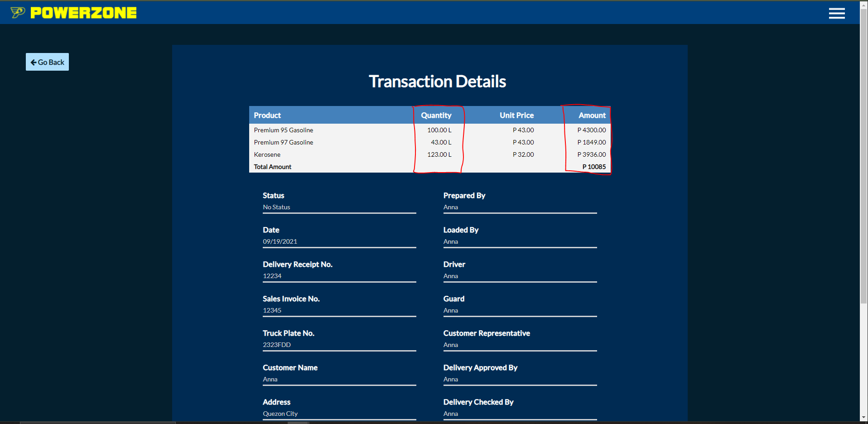Click the Unit Price column header
868x424 pixels.
click(x=516, y=115)
